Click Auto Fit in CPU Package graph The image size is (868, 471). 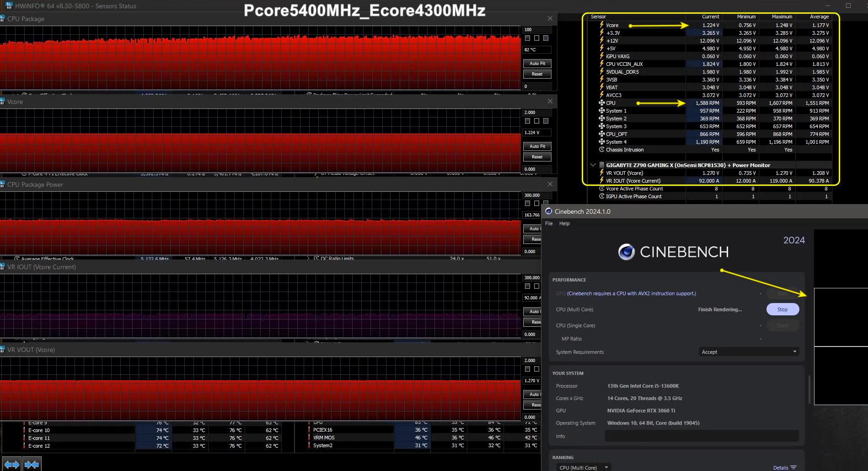pyautogui.click(x=537, y=64)
